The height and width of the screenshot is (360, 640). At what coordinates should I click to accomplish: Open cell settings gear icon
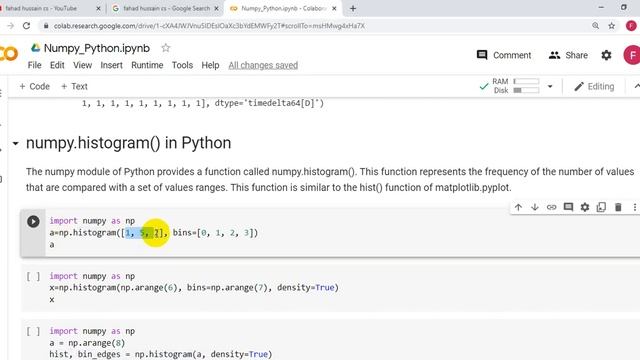tap(585, 207)
